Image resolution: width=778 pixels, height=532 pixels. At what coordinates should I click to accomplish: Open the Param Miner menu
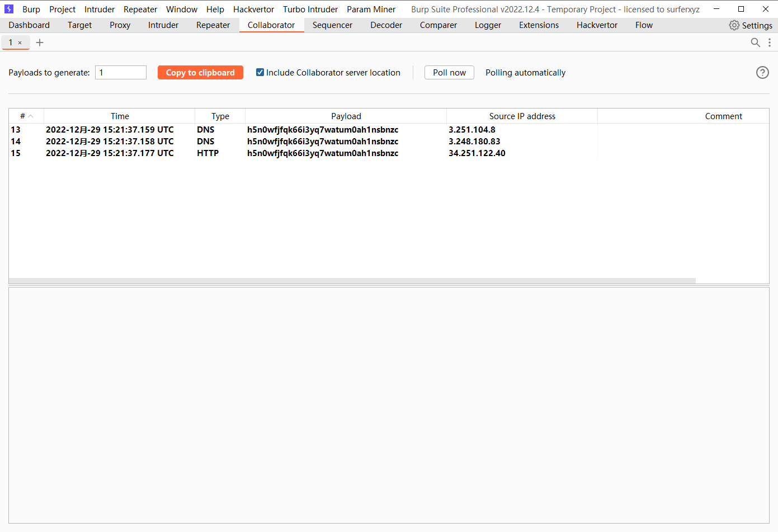tap(371, 9)
